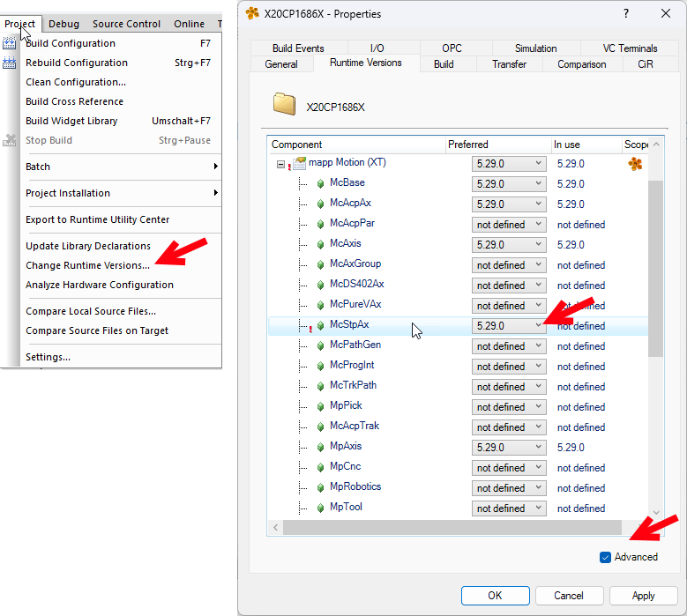Image resolution: width=687 pixels, height=616 pixels.
Task: Click the green MpAxis component icon
Action: point(321,447)
